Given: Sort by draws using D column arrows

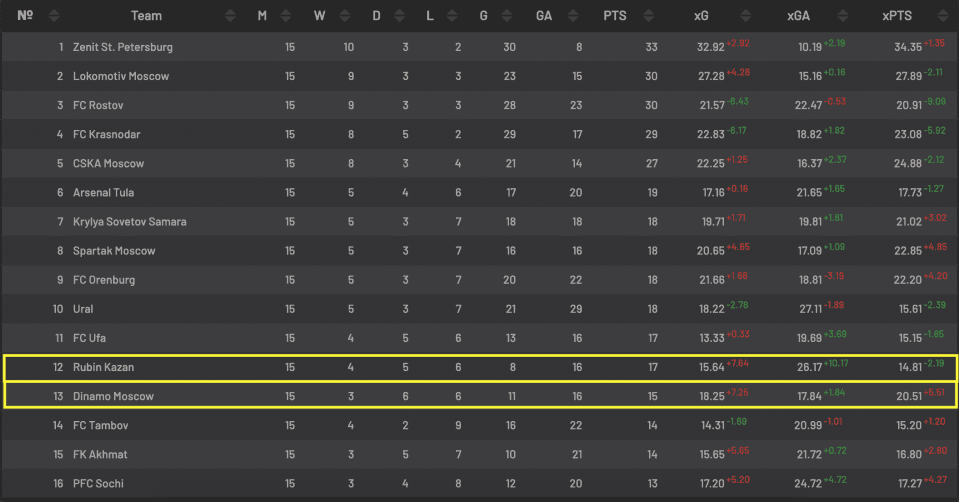Looking at the screenshot, I should click(x=406, y=16).
